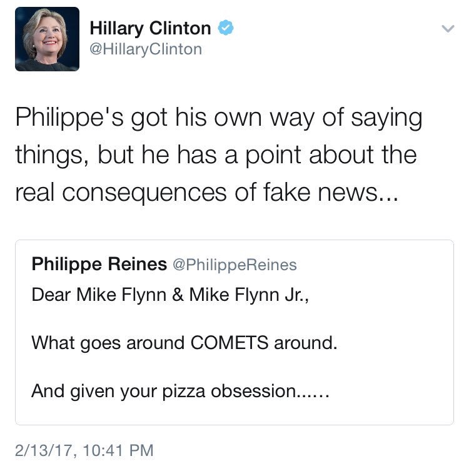Click "And given your pizza obsession" line
Screen dimensions: 469x476
click(x=178, y=392)
